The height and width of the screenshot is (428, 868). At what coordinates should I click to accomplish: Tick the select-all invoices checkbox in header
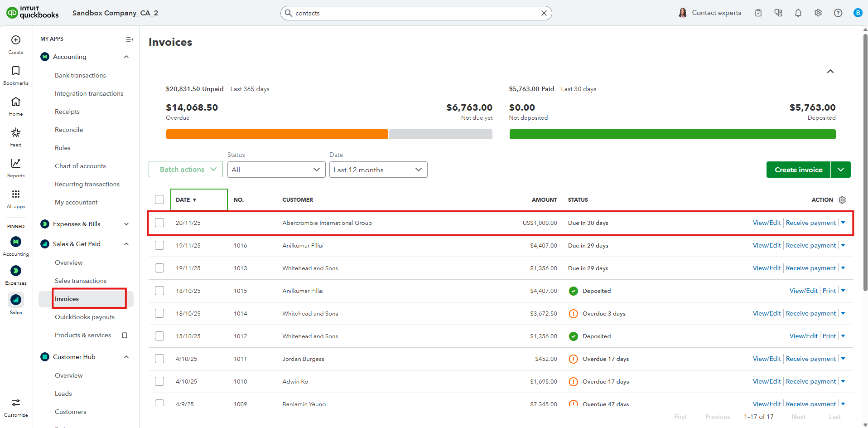pyautogui.click(x=159, y=200)
